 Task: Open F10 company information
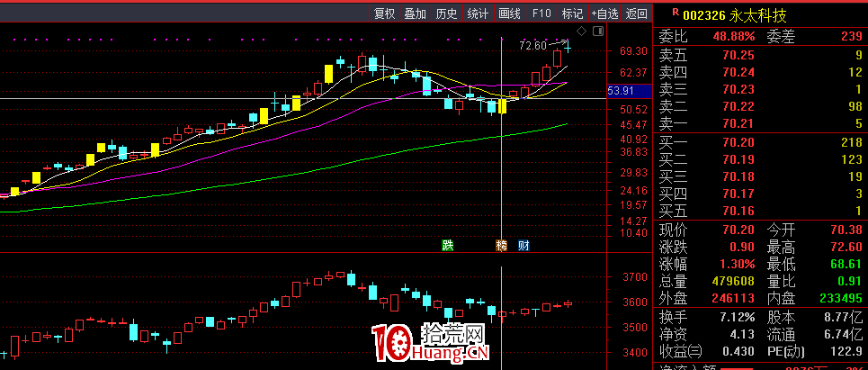pos(541,14)
